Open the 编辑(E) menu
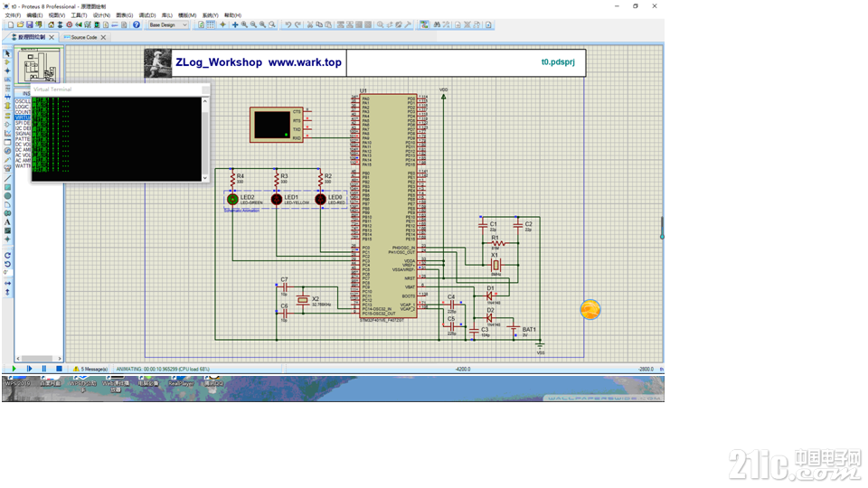The height and width of the screenshot is (488, 868). point(34,15)
